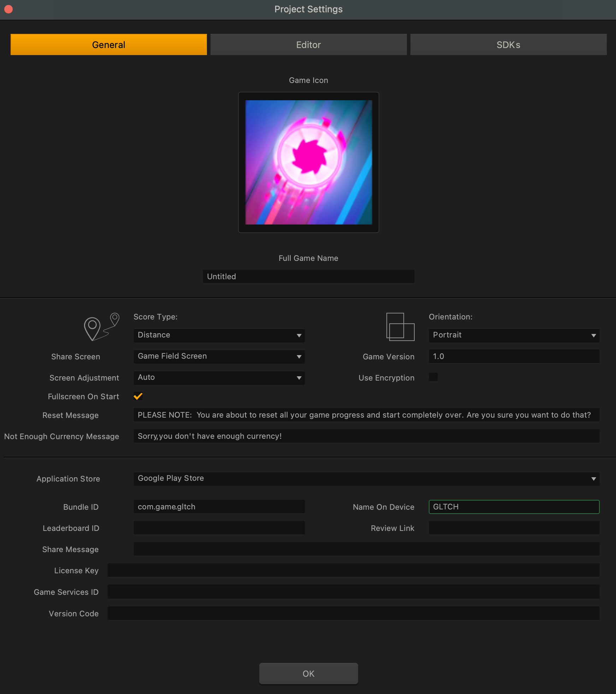Click into the Review Link field
The width and height of the screenshot is (616, 694).
(x=514, y=528)
